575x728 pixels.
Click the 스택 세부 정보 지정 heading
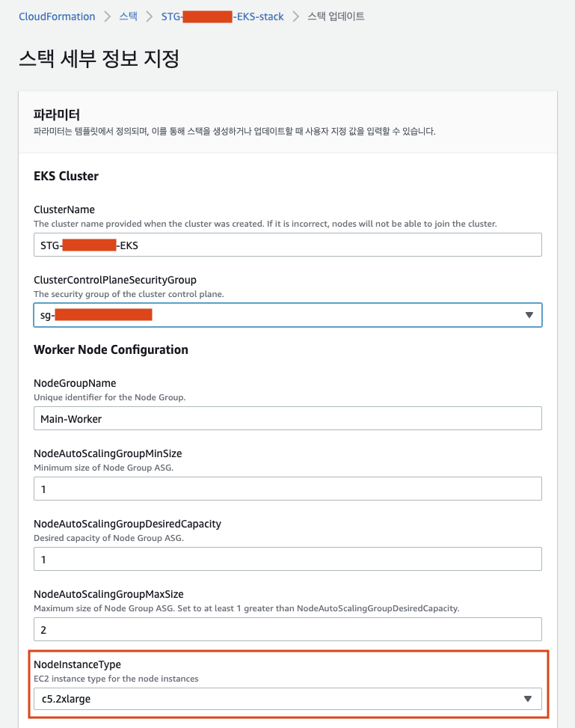[x=99, y=58]
